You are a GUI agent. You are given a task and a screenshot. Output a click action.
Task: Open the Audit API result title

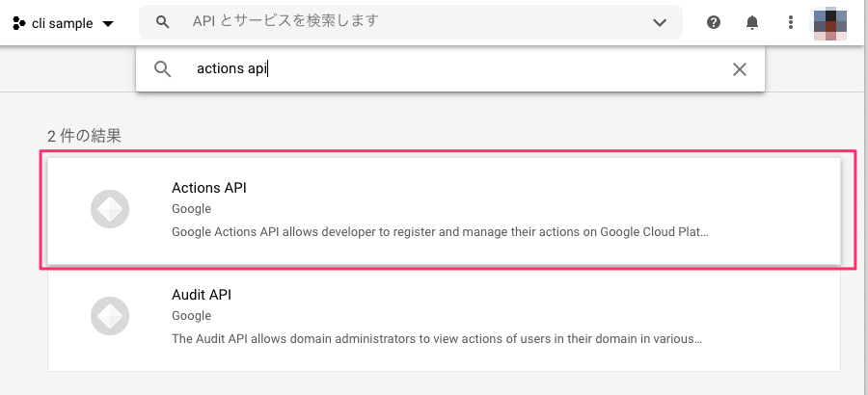click(x=202, y=295)
